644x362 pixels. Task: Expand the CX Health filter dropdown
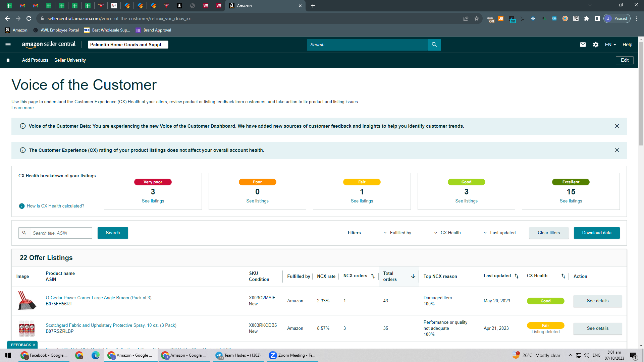coord(447,233)
